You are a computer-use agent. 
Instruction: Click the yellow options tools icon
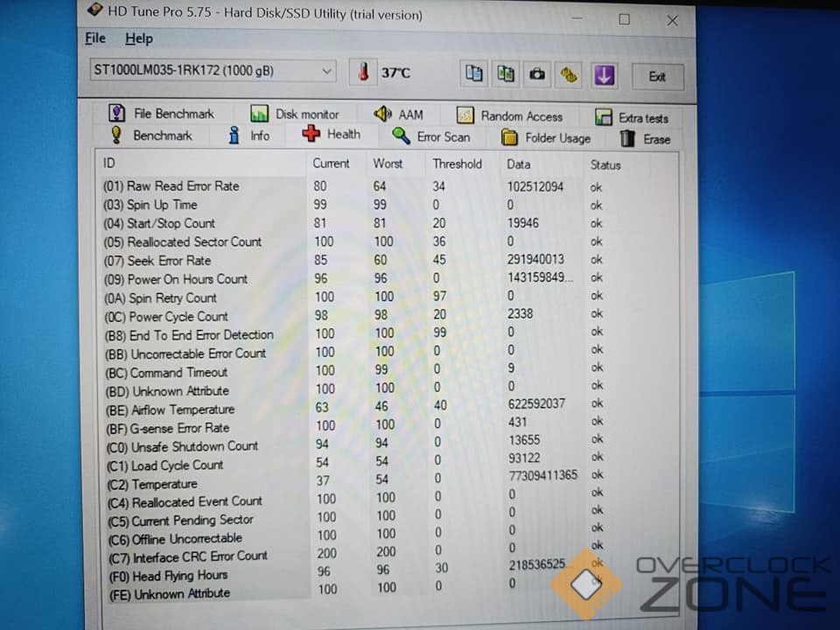pos(569,75)
